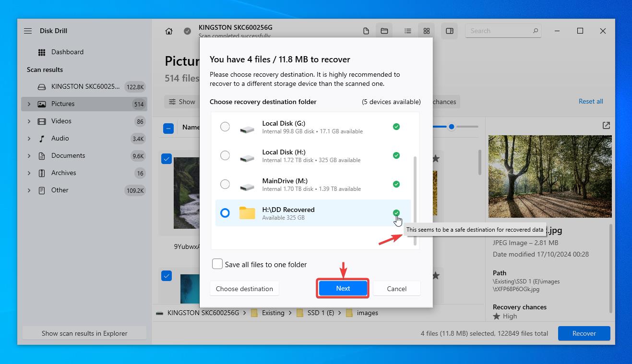Switch to file view icon
This screenshot has height=364, width=632.
(366, 31)
